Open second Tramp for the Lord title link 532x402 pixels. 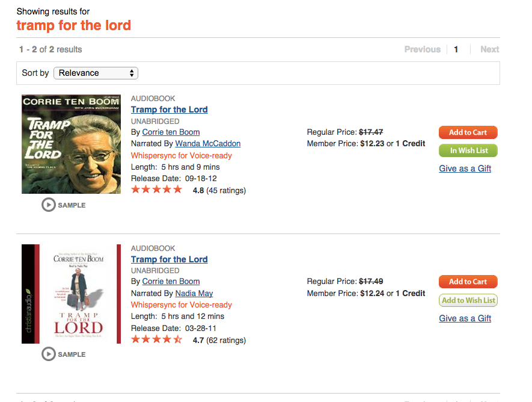pyautogui.click(x=170, y=259)
